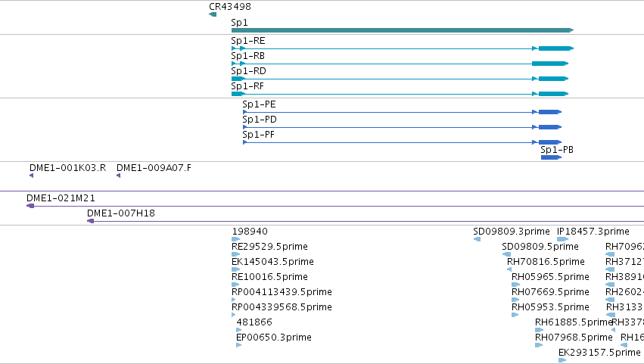
Task: Click the EK293157.5prime label
Action: [x=599, y=353]
